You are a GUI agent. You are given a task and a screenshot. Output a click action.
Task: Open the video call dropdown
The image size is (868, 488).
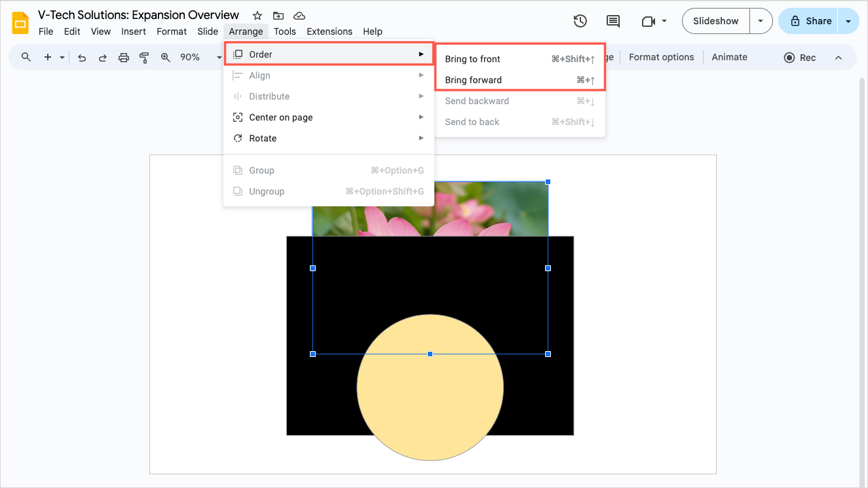pos(654,21)
